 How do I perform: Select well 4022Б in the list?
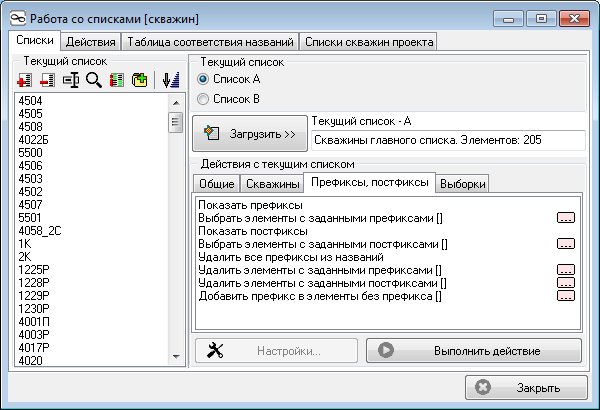click(33, 140)
